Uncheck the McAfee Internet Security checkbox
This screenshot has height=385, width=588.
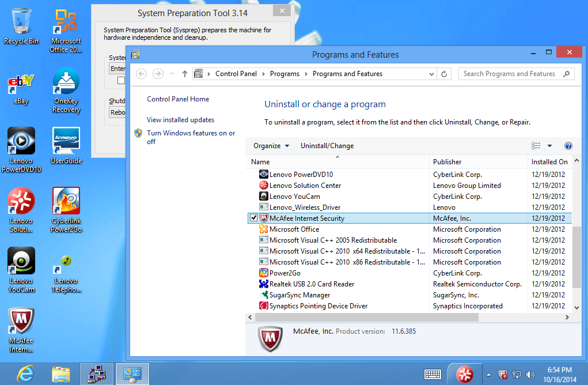pos(253,218)
